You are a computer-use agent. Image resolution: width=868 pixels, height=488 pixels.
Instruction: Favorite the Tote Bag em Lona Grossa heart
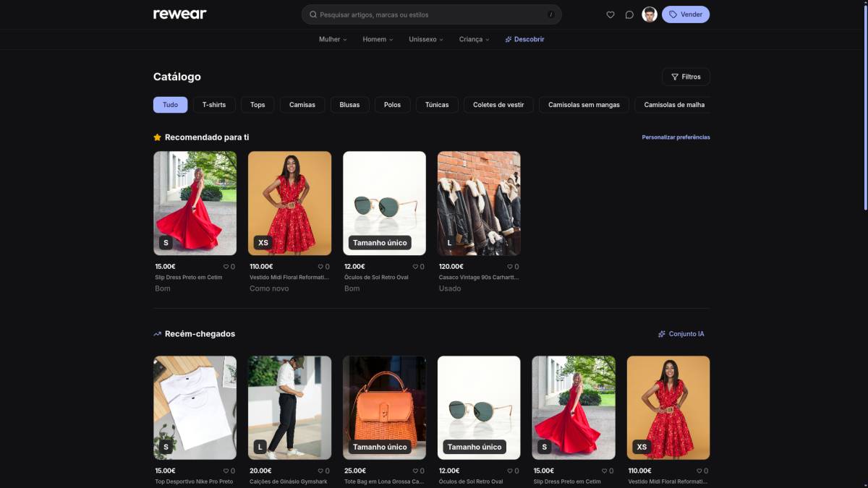pos(414,471)
